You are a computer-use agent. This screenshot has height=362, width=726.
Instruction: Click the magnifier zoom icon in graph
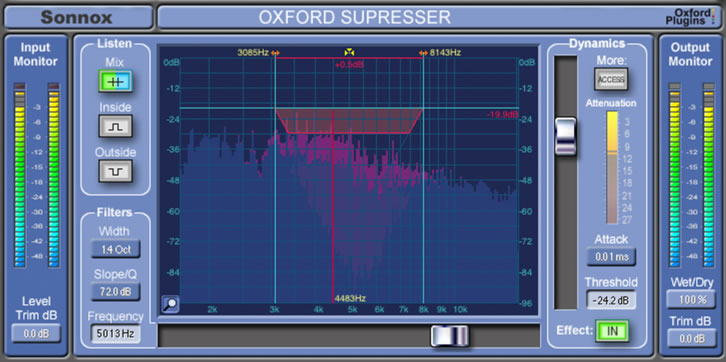click(x=170, y=304)
